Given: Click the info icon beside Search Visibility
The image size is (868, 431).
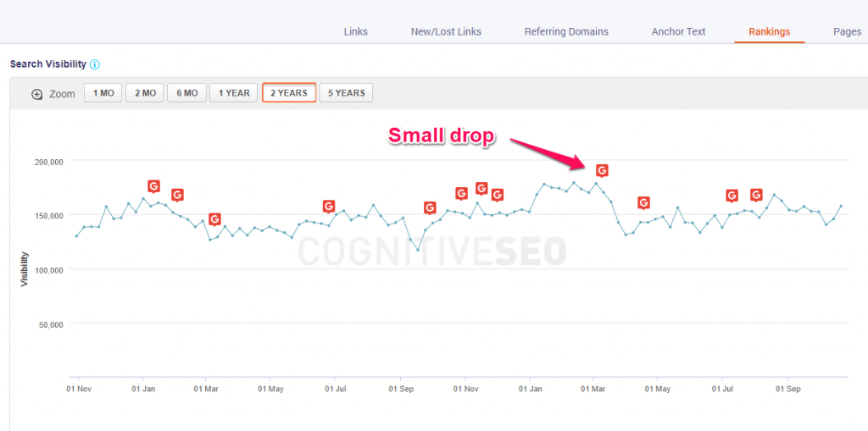Looking at the screenshot, I should [x=95, y=64].
